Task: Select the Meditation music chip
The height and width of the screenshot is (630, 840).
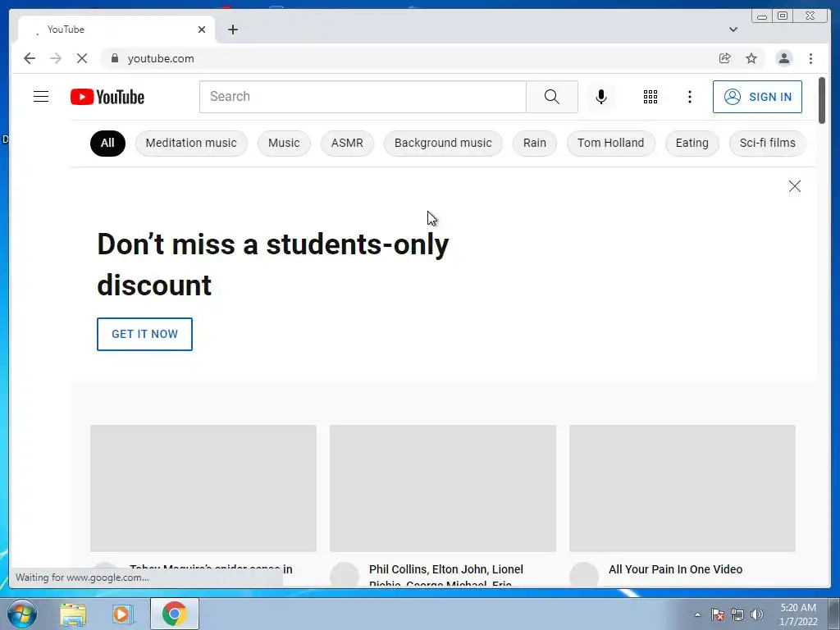Action: pyautogui.click(x=191, y=143)
